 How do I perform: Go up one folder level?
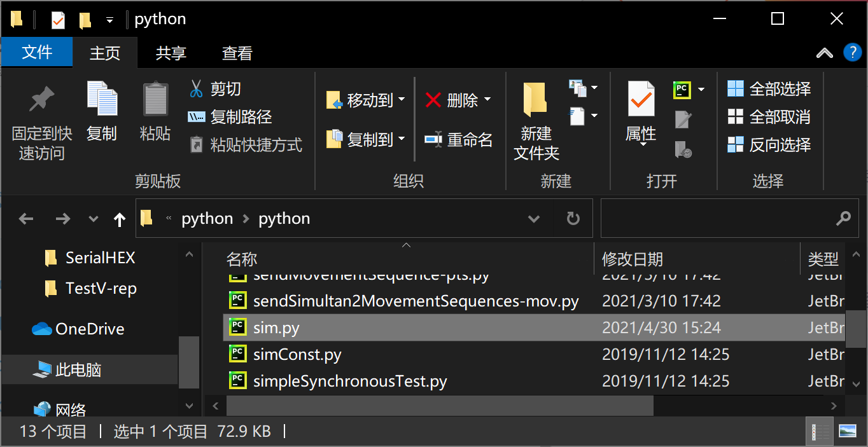(x=120, y=219)
